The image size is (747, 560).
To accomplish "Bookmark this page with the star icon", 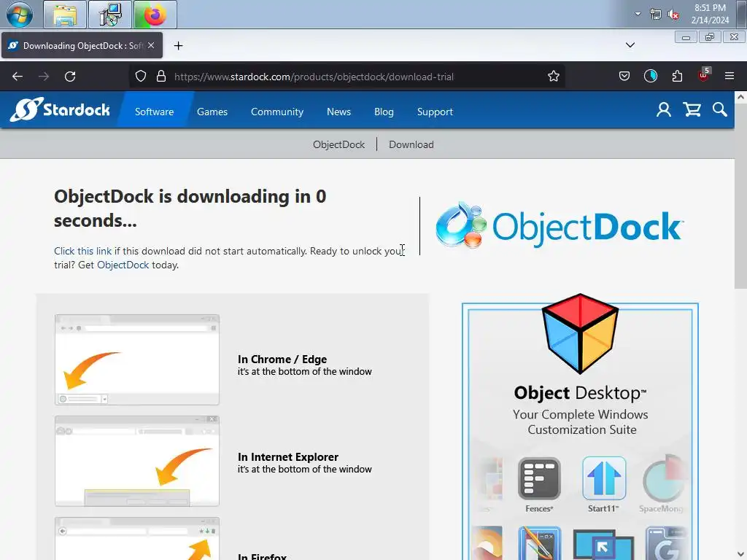I will click(553, 76).
